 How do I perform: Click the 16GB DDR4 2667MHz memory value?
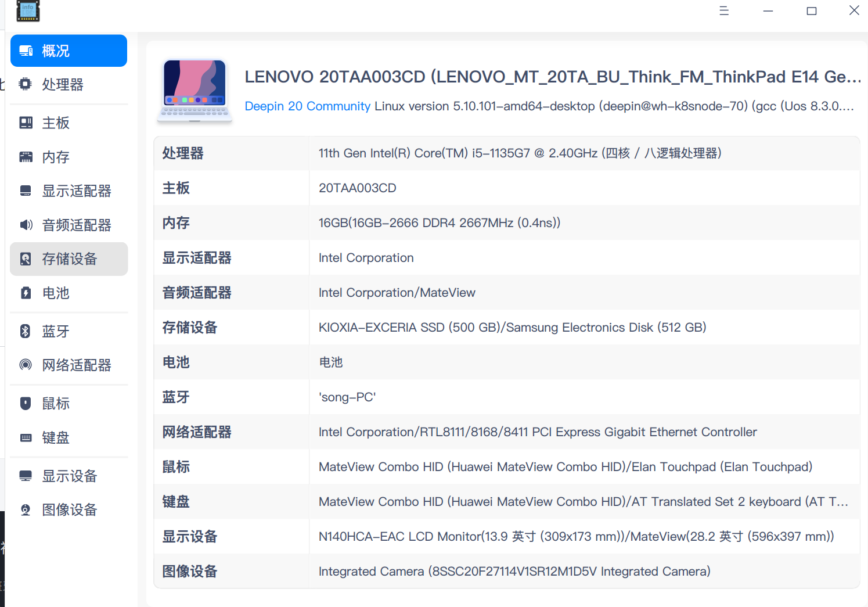point(440,223)
